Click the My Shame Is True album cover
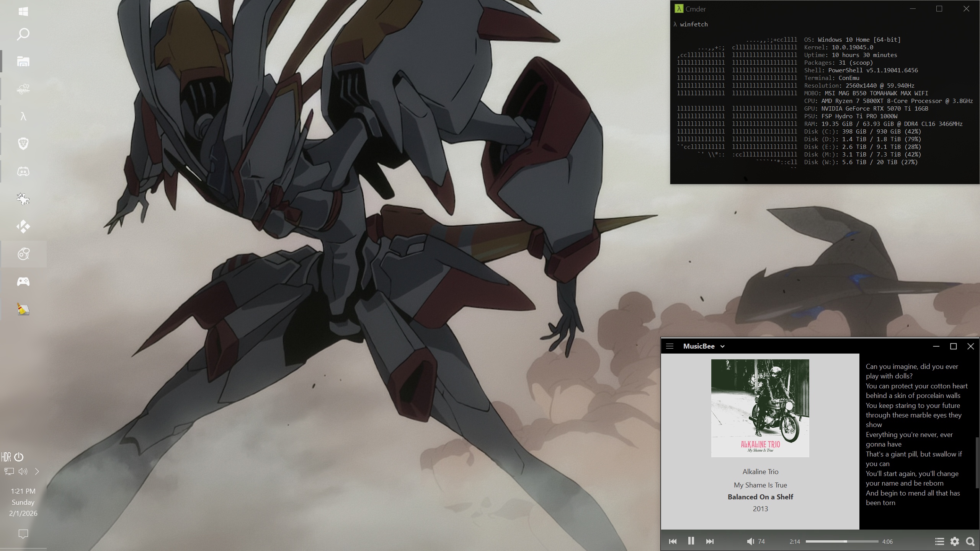Screen dimensions: 980x551 tap(760, 408)
